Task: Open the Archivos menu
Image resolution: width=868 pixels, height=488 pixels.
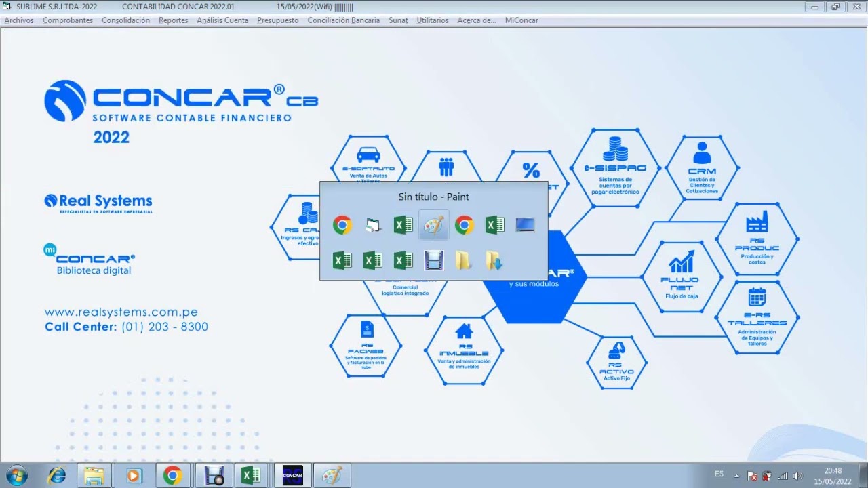Action: pyautogui.click(x=19, y=20)
